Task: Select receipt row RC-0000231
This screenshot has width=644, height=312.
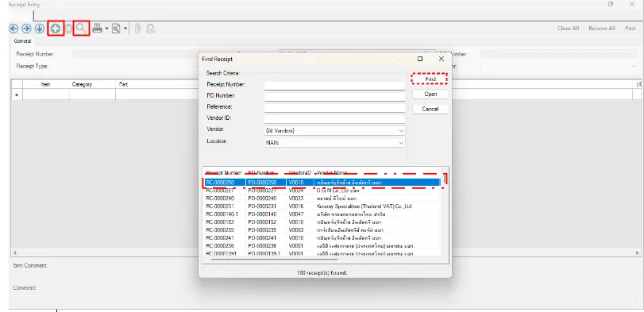Action: 322,206
